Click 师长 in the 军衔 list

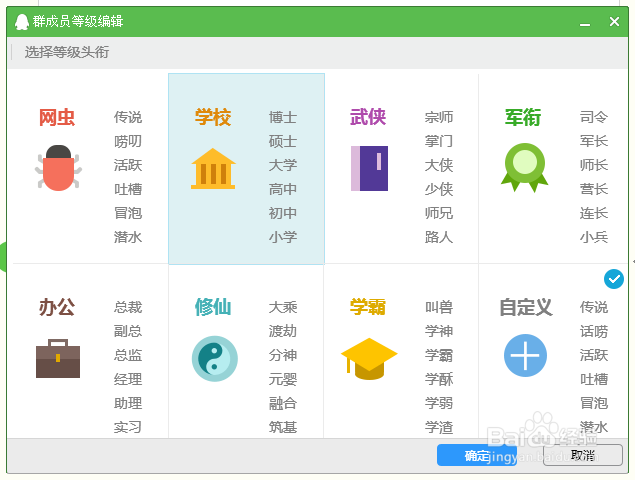pos(594,165)
